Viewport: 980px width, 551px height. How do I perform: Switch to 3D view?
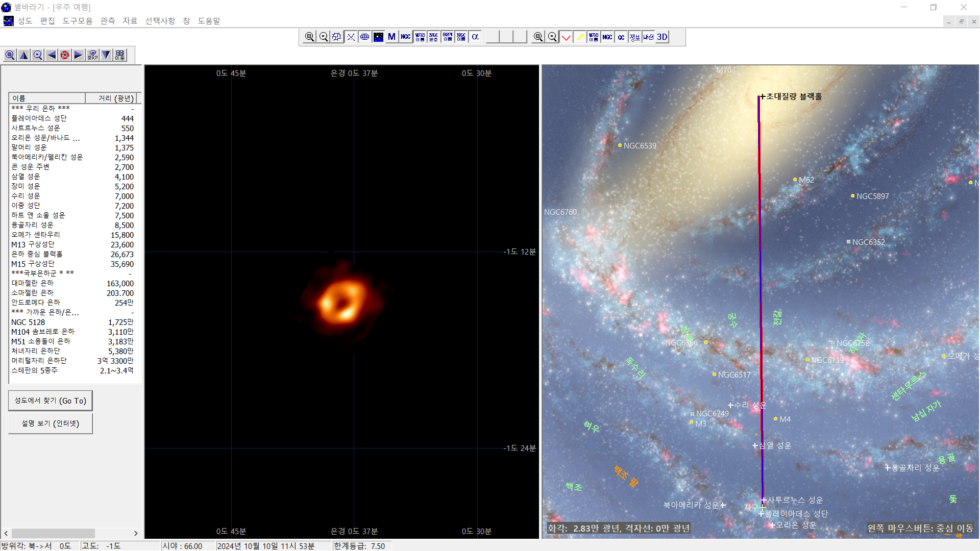pyautogui.click(x=663, y=37)
